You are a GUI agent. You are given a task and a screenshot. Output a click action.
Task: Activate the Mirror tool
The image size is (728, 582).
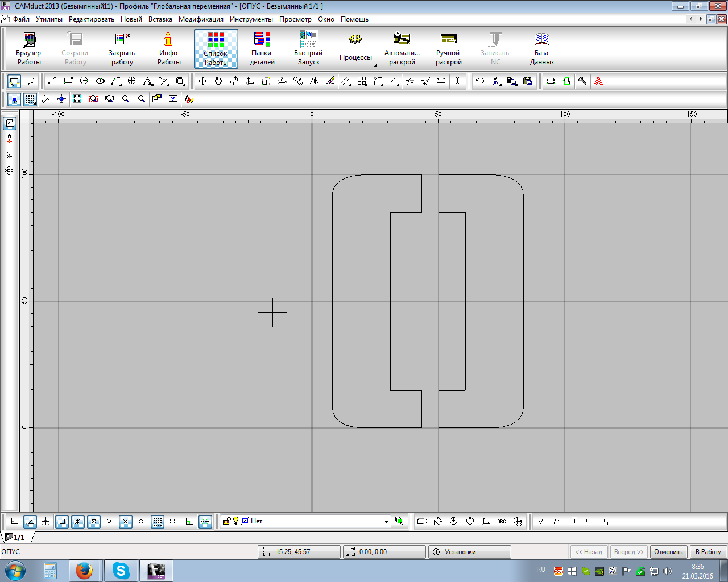click(x=314, y=81)
